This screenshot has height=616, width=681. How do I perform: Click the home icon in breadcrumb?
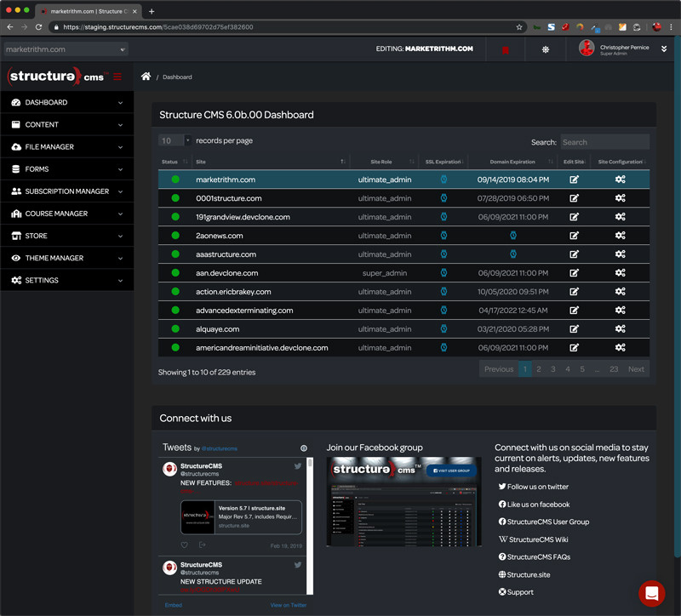[x=146, y=77]
